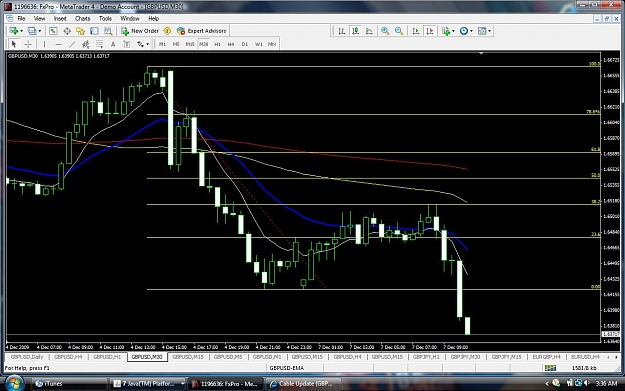Open iTunes from the taskbar

click(x=69, y=383)
